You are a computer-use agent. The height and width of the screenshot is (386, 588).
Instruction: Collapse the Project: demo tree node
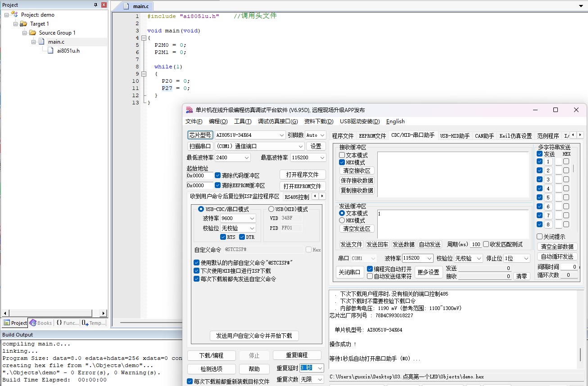click(x=6, y=15)
